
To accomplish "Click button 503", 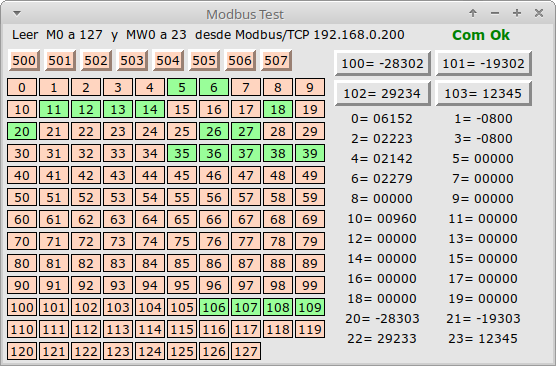I will pos(132,60).
